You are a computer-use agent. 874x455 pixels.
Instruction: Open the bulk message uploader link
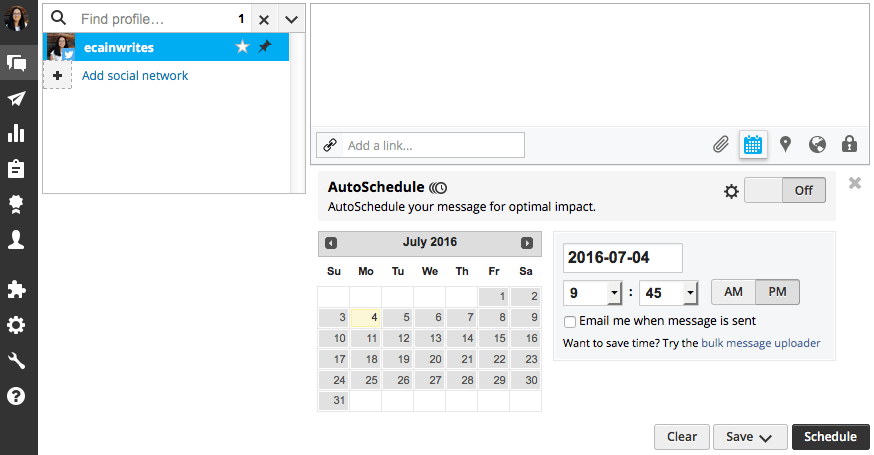[x=760, y=343]
